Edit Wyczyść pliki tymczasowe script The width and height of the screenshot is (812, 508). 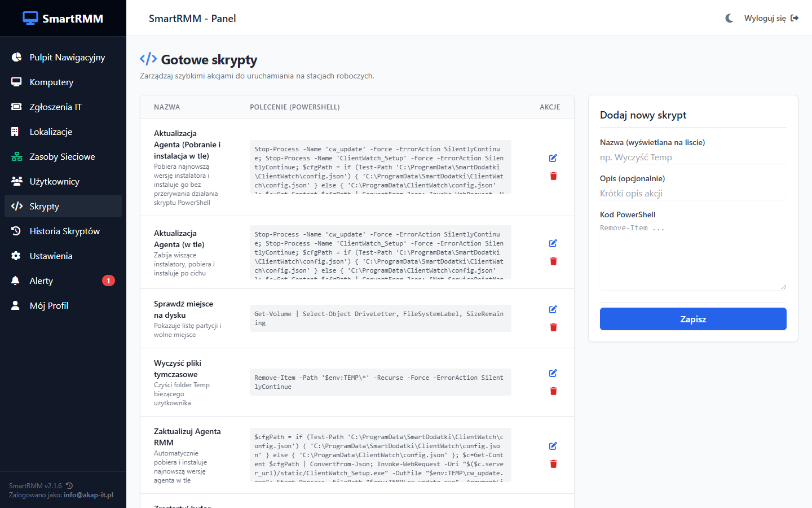pos(553,373)
